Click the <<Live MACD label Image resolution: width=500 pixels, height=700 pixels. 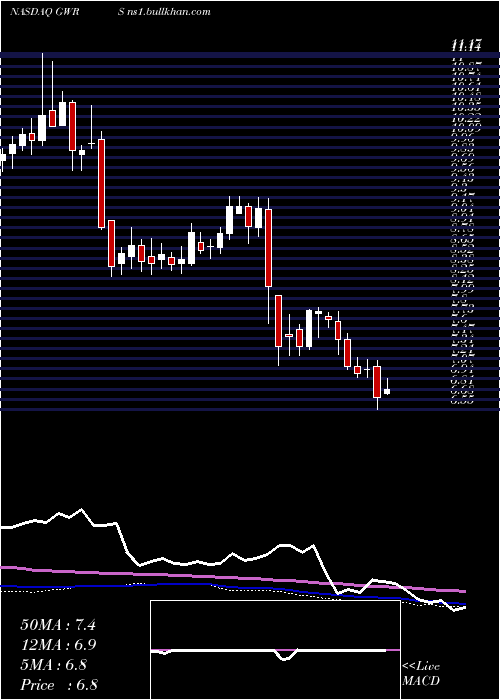pos(421,674)
